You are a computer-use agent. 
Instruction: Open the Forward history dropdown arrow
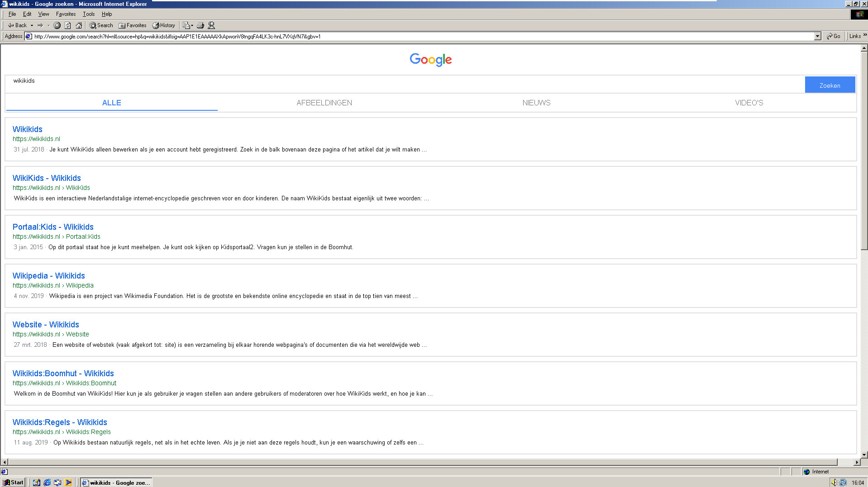pyautogui.click(x=48, y=25)
